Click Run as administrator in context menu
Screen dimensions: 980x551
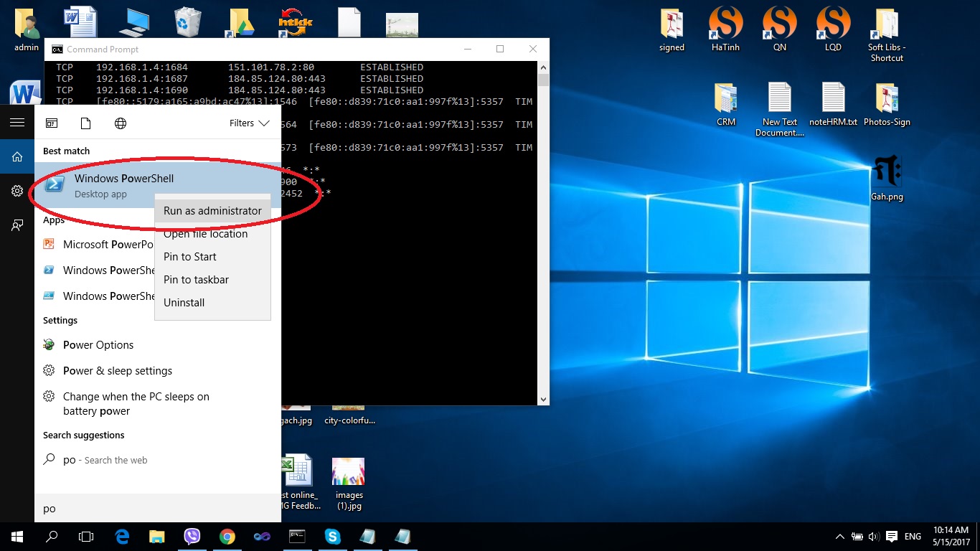click(212, 211)
